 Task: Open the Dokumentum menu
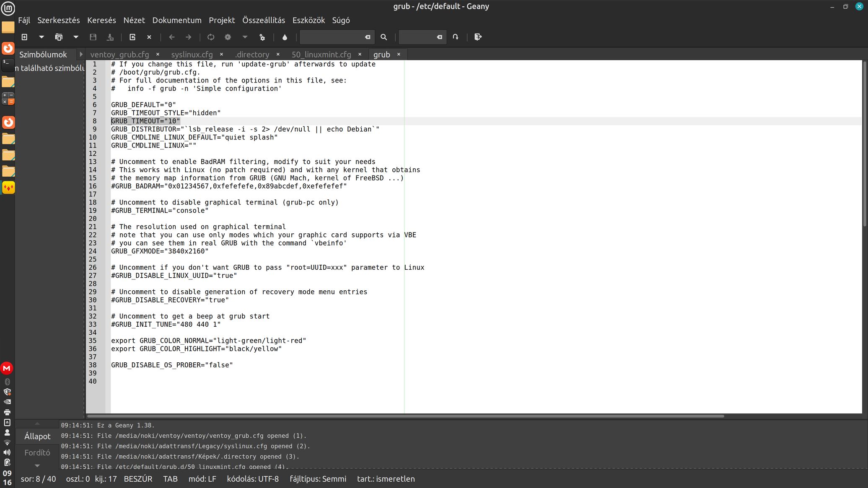click(177, 20)
